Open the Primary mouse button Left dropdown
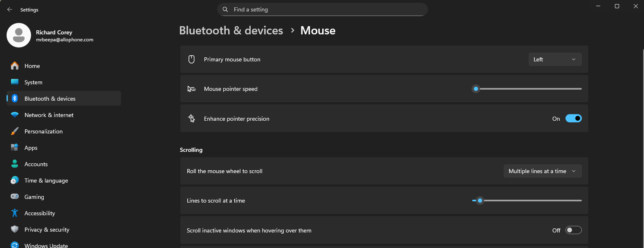 click(555, 59)
